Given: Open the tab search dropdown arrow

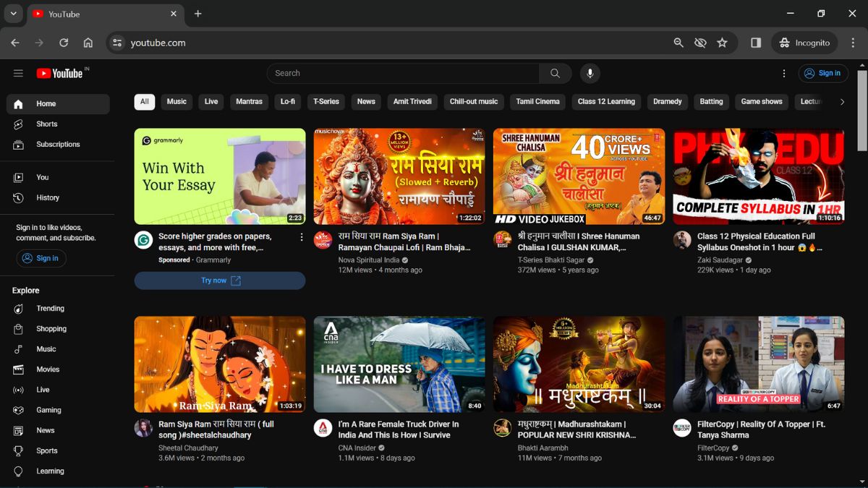Looking at the screenshot, I should tap(13, 14).
